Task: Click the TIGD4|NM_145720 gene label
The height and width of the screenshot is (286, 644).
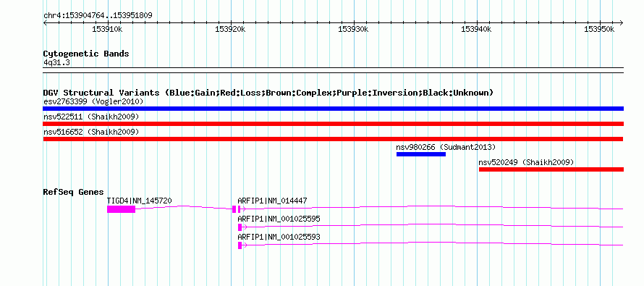Action: 139,201
